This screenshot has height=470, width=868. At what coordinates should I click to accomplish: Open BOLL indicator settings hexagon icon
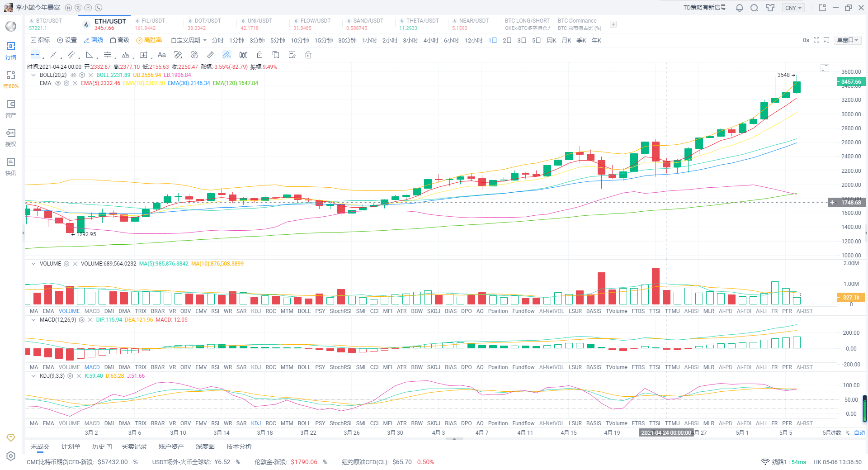(x=82, y=75)
